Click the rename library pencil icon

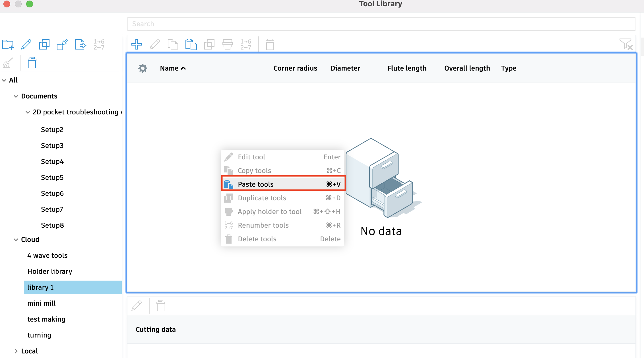(26, 45)
